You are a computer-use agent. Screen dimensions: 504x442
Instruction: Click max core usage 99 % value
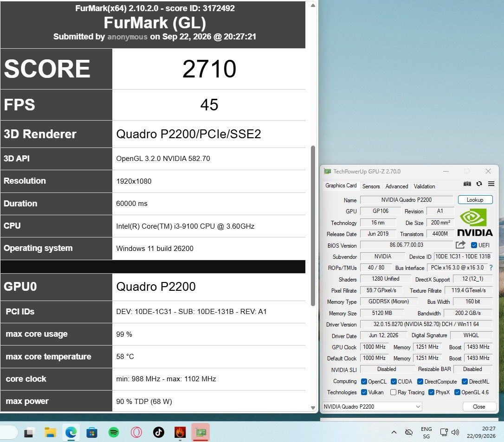[124, 334]
